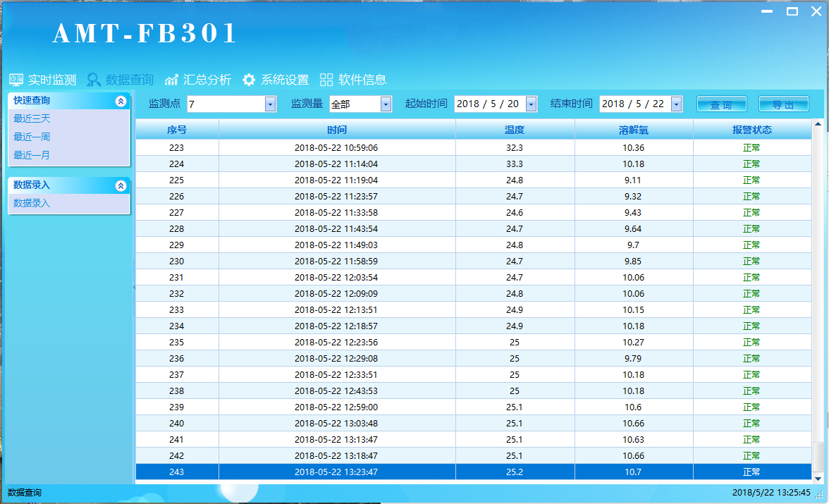The image size is (829, 504).
Task: Sort by the 序号 column header
Action: [x=177, y=130]
